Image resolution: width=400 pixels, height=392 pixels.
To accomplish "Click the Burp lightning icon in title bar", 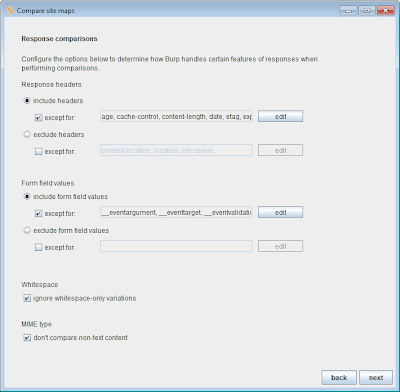I will pos(10,10).
